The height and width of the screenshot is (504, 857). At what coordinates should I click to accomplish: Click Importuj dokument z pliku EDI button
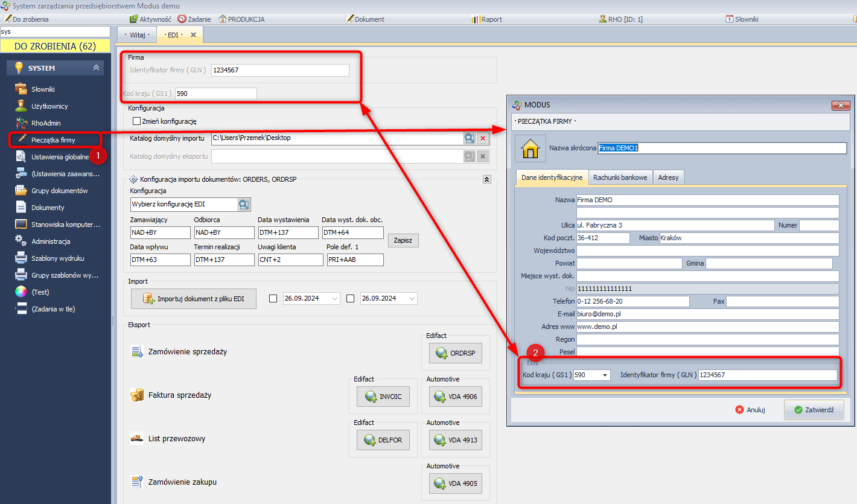[x=193, y=299]
